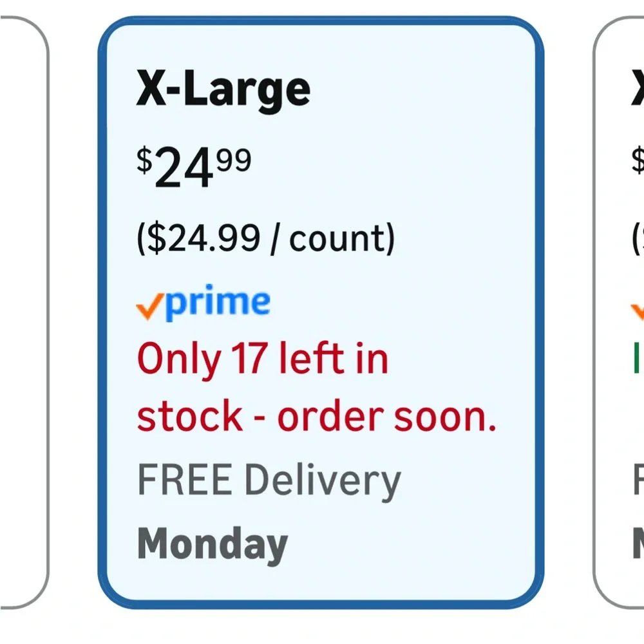
Task: Click the bold title on right card
Action: pos(638,88)
